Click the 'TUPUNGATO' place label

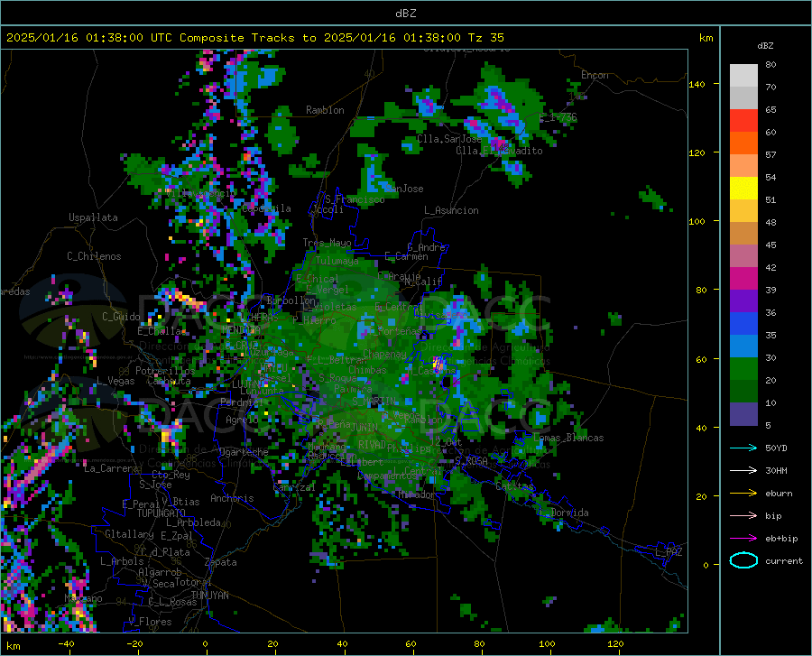click(161, 513)
